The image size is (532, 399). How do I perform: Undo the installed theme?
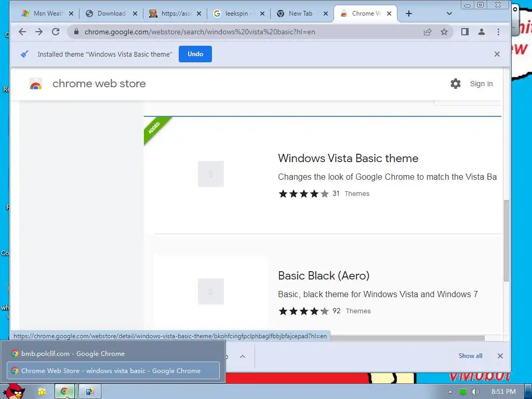pyautogui.click(x=195, y=54)
